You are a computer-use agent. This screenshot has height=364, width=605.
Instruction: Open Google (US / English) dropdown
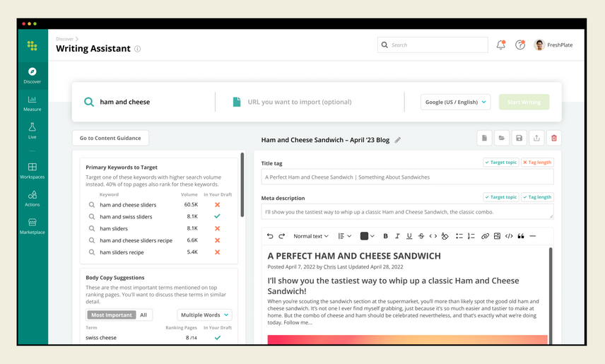[455, 102]
